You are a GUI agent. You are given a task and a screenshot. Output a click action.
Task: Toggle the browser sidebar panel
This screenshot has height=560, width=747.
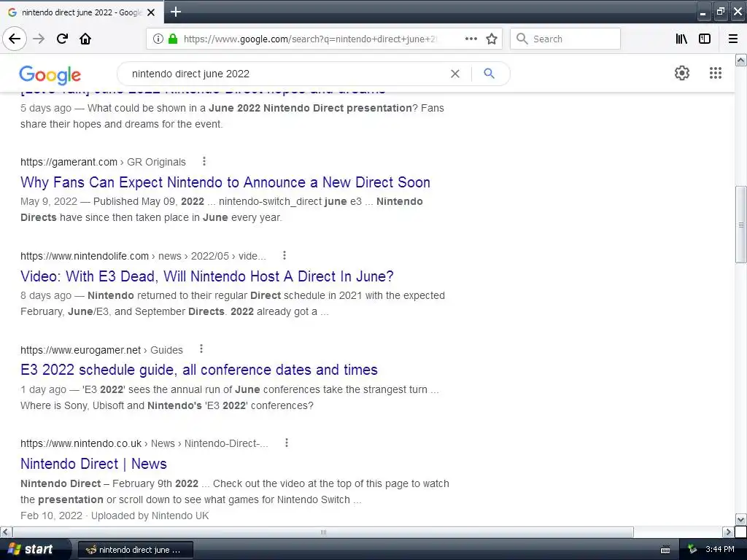[x=705, y=39]
